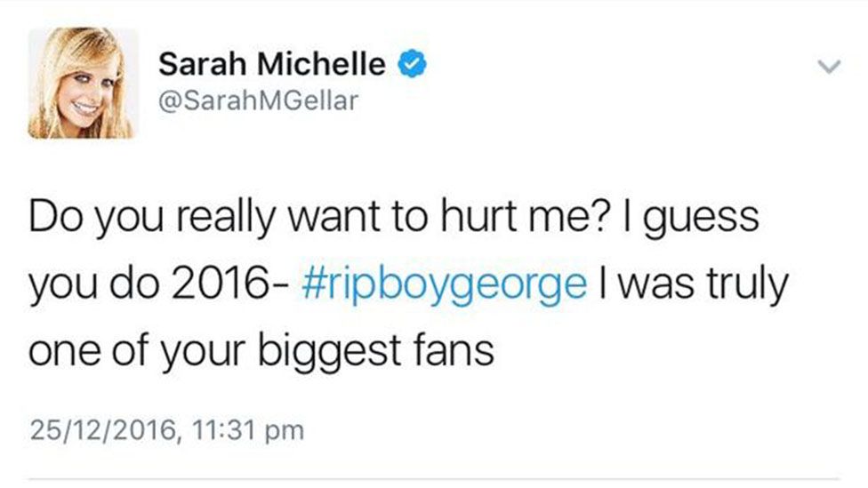Open the #ripboygeorge hashtag
Screen dimensions: 868x488
tap(449, 284)
